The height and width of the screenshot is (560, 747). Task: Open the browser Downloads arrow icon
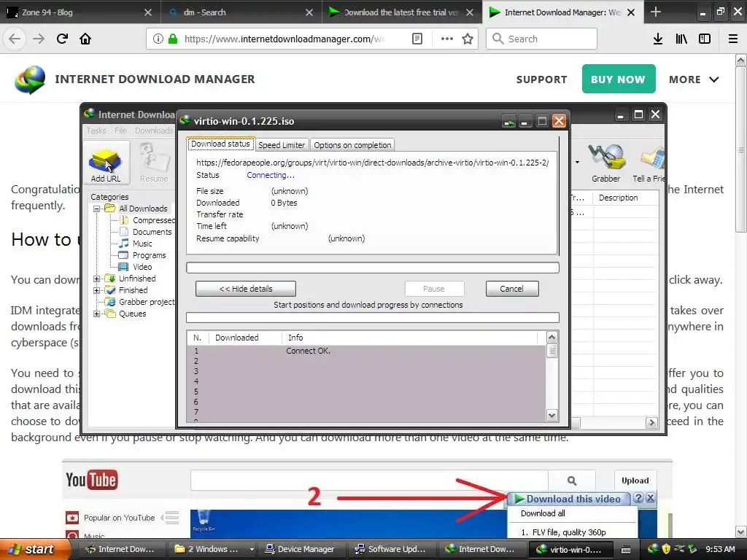[658, 39]
